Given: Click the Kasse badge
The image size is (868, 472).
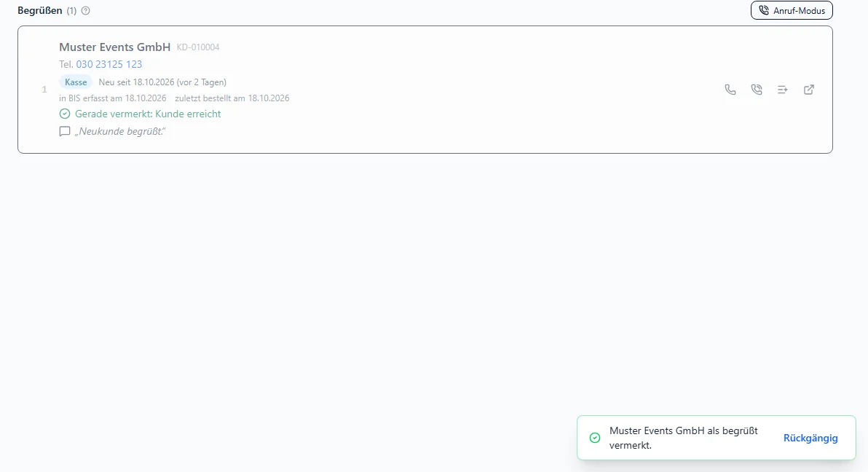Looking at the screenshot, I should tap(76, 82).
